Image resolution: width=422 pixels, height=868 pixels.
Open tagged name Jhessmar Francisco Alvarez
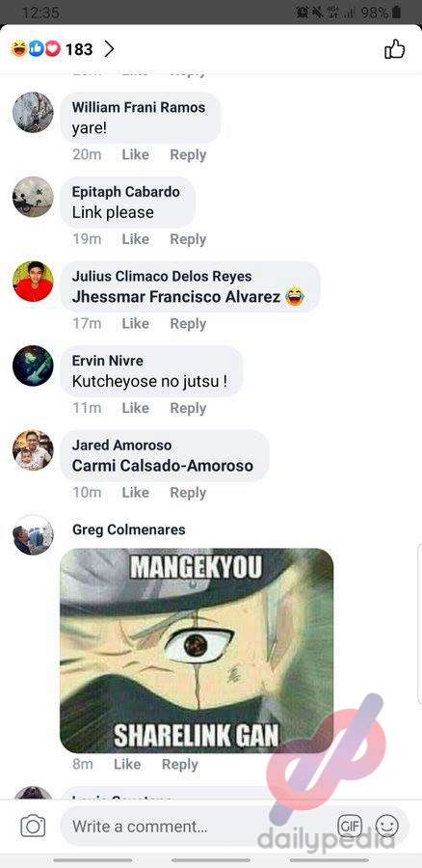point(176,297)
